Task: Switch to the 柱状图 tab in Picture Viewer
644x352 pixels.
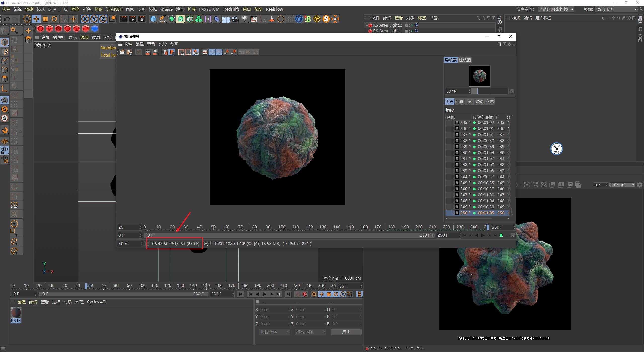Action: click(465, 60)
